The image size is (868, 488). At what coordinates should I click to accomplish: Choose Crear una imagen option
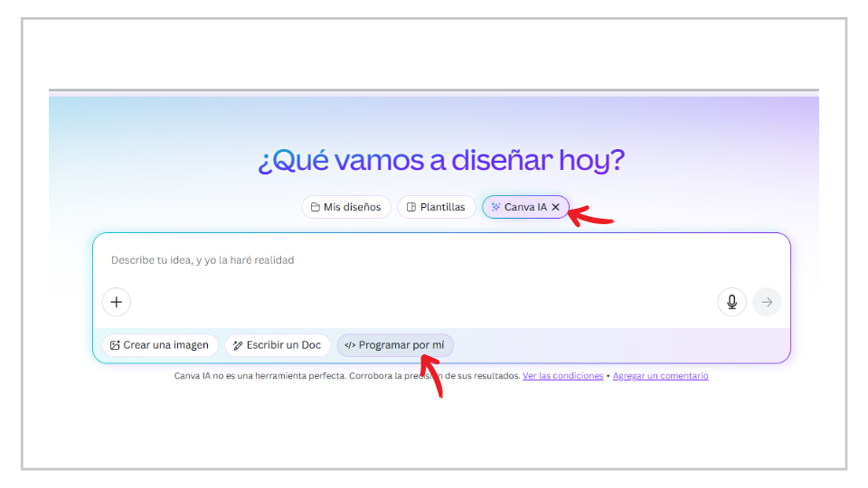[x=160, y=345]
